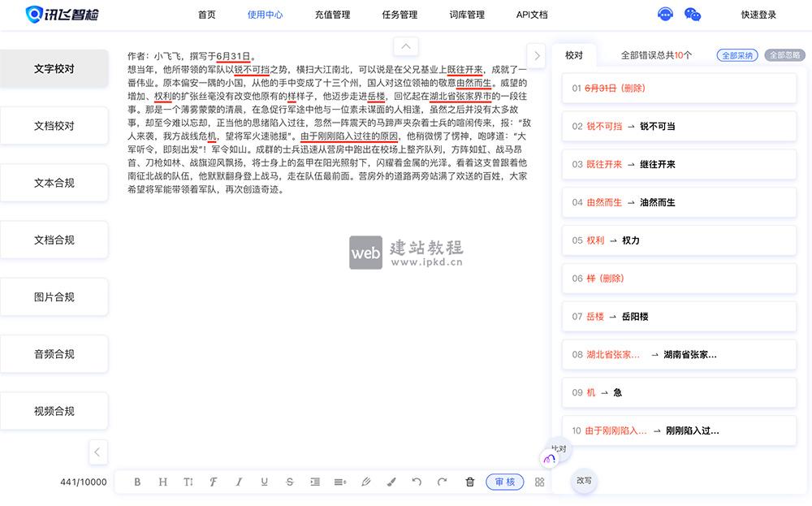The image size is (812, 506).
Task: Redo the last change
Action: click(442, 482)
